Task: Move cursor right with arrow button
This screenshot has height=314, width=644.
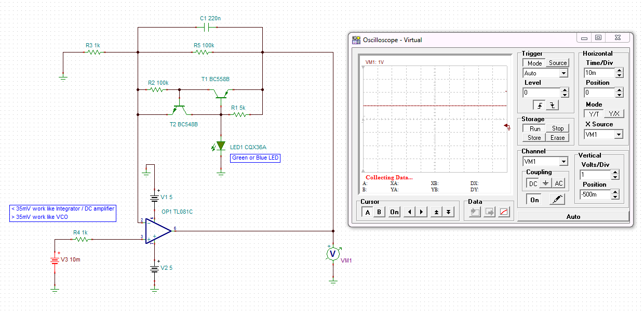Action: 421,212
